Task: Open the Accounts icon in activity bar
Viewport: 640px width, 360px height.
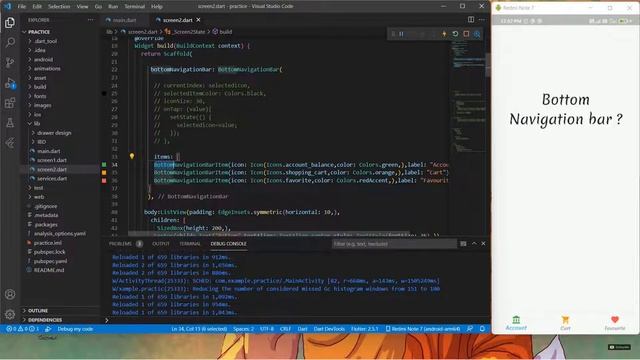Action: (10, 294)
